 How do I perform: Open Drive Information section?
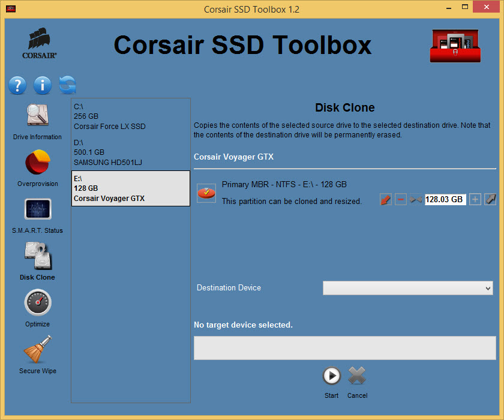coord(37,121)
